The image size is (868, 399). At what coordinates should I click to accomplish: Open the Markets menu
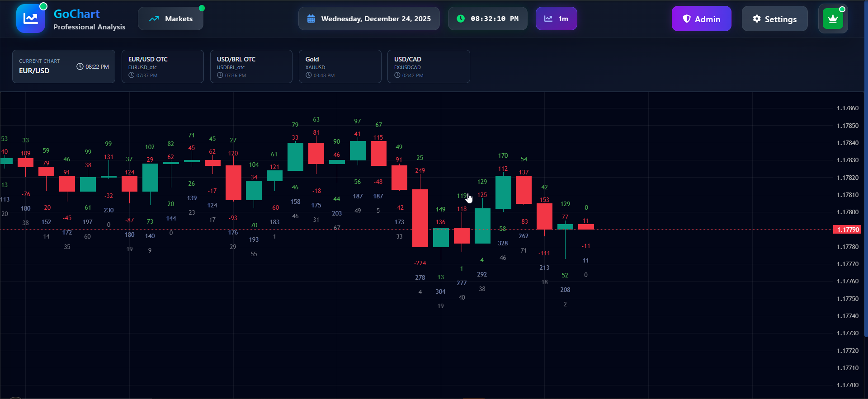click(x=170, y=19)
